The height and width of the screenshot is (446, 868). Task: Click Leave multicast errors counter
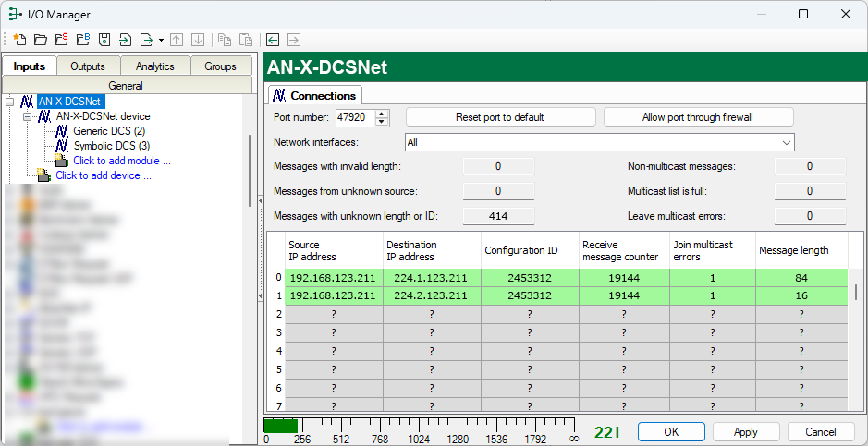pyautogui.click(x=810, y=216)
